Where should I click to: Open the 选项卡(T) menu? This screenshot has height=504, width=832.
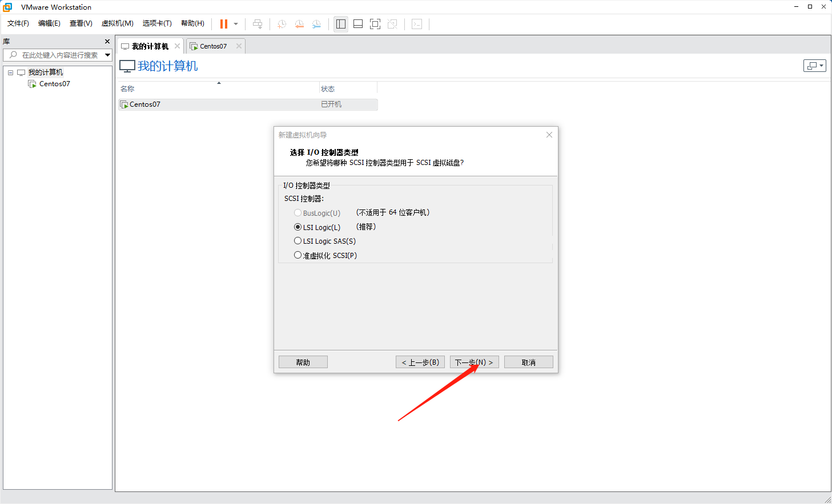coord(157,23)
